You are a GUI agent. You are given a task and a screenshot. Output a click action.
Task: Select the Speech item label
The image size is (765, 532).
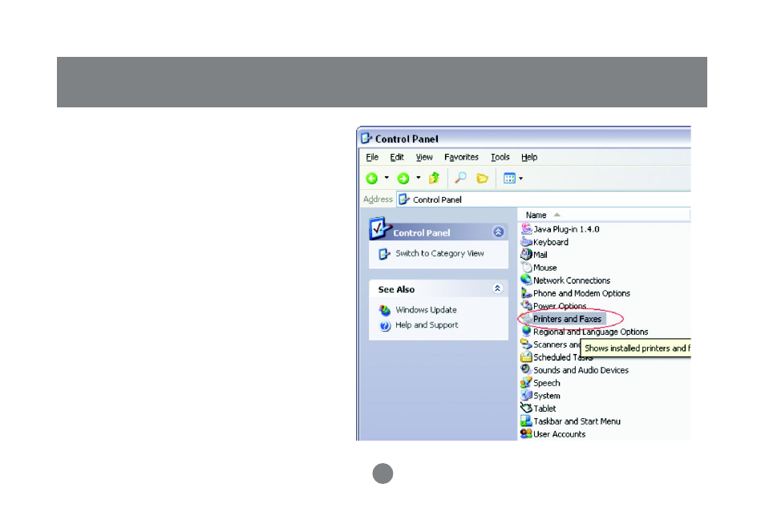pos(546,383)
